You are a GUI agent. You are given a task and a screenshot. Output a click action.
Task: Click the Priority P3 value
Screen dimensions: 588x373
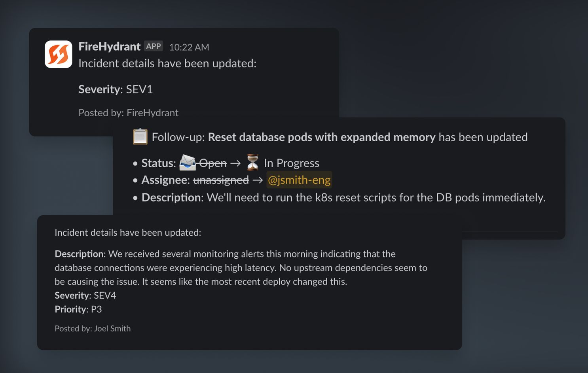pyautogui.click(x=96, y=309)
